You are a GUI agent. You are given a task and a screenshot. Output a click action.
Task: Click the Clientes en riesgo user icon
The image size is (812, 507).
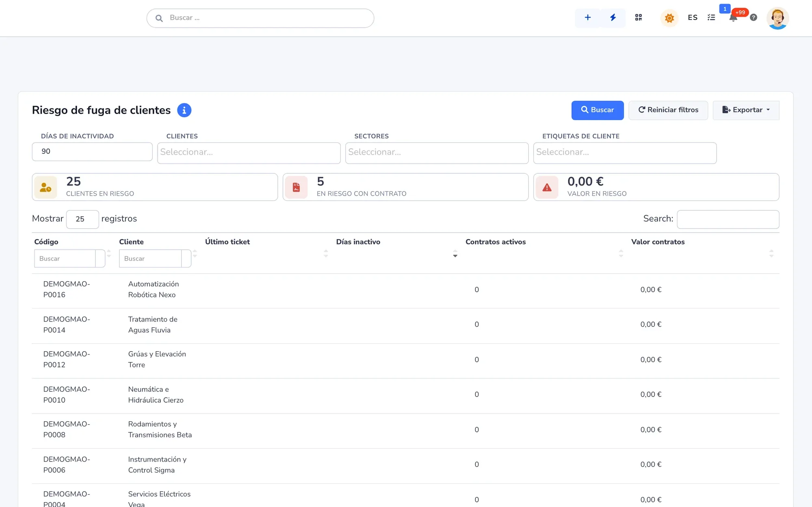tap(45, 187)
